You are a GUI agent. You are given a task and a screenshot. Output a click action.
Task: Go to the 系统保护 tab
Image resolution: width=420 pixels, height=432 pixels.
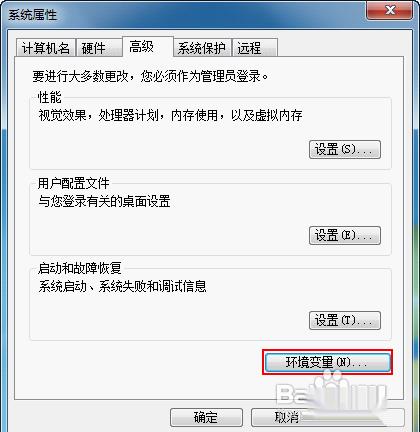[202, 48]
